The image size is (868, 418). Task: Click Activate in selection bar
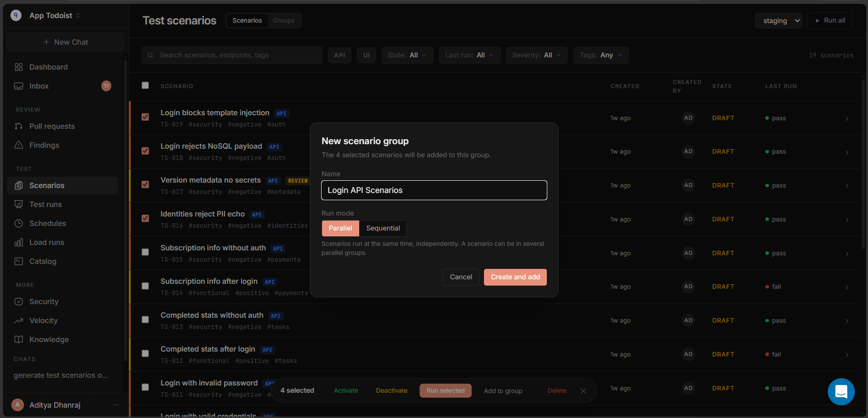[346, 390]
